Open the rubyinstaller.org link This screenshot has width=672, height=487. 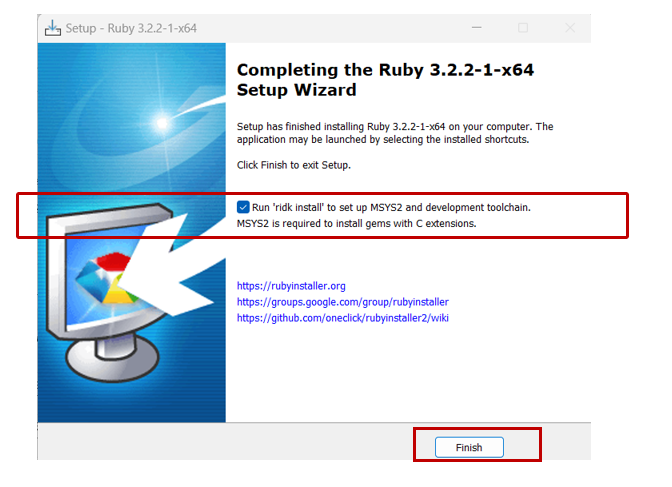[291, 286]
